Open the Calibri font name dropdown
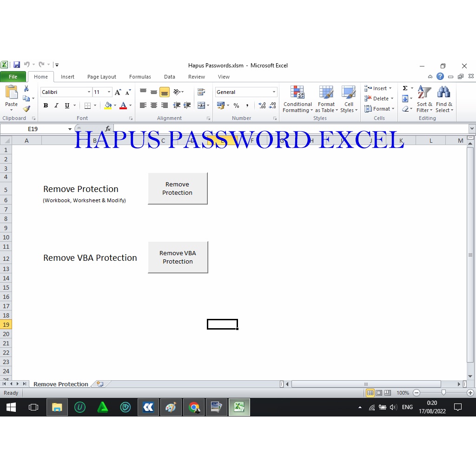476x476 pixels. click(88, 92)
